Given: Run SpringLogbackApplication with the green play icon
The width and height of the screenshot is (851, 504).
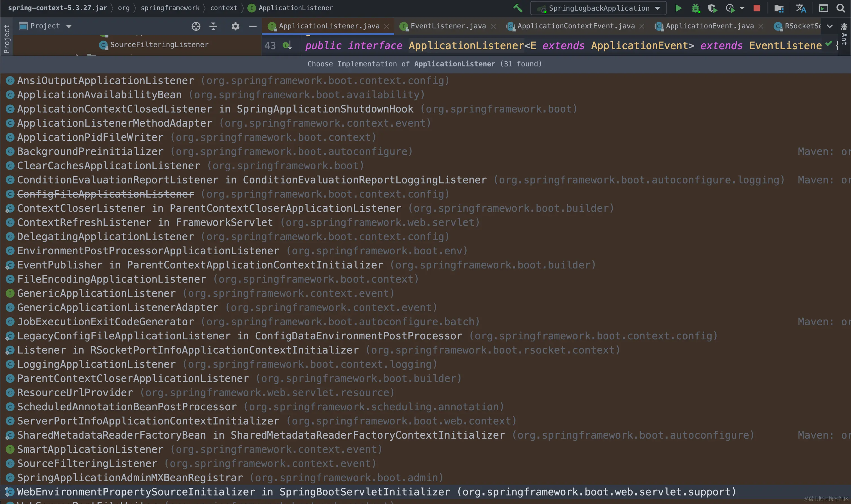Looking at the screenshot, I should (678, 8).
